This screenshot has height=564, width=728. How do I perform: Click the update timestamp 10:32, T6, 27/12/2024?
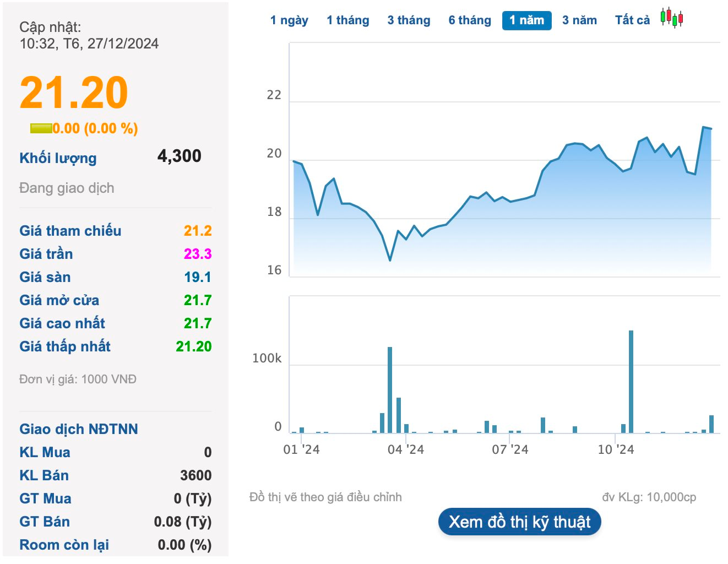(89, 44)
